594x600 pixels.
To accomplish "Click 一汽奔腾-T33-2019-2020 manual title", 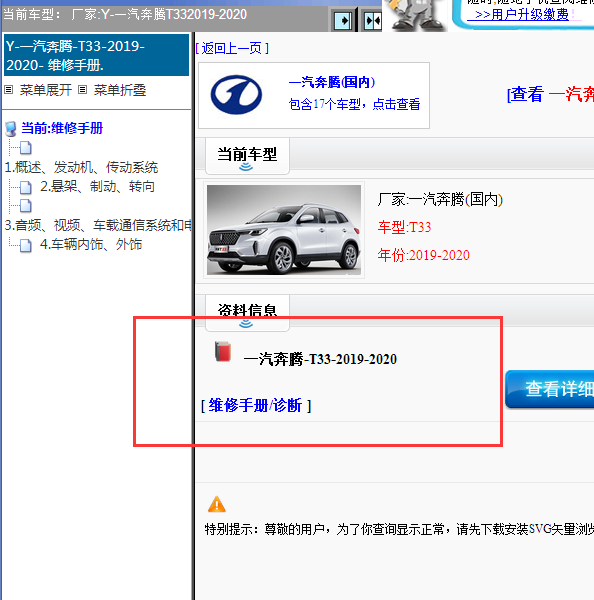I will point(320,359).
